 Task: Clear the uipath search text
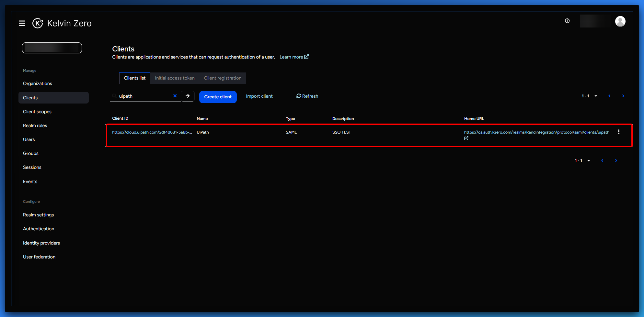point(175,96)
